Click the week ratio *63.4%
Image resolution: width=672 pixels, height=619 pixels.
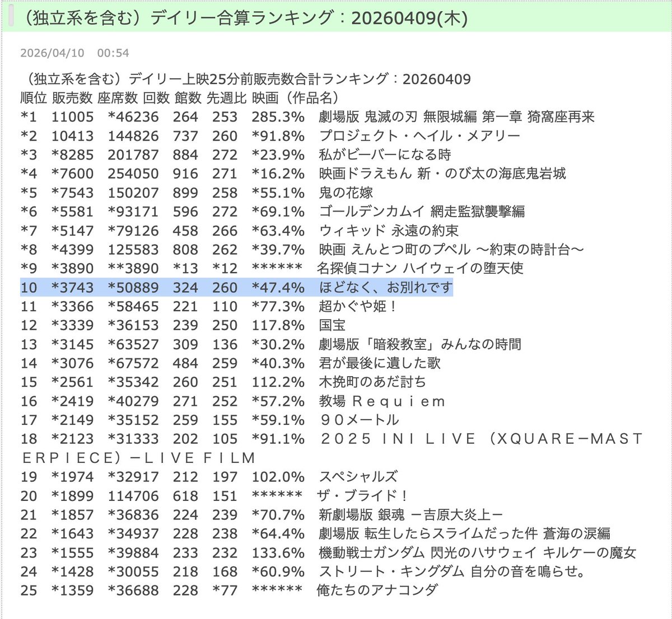click(278, 232)
